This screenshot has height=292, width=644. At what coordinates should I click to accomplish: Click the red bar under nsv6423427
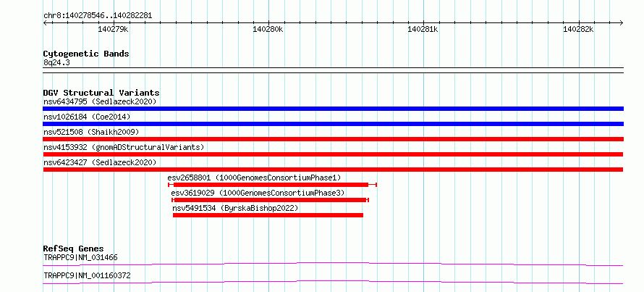click(x=333, y=170)
